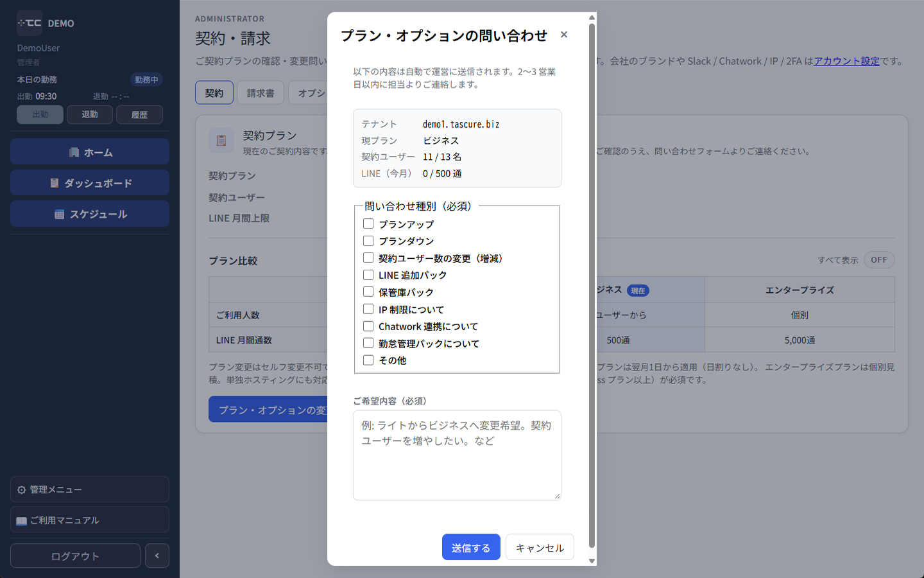This screenshot has height=578, width=924.
Task: Click the dialog scrollbar down arrow
Action: coord(592,561)
